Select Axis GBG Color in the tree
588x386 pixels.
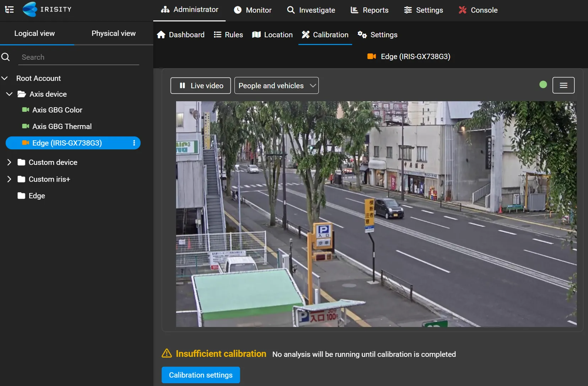57,110
